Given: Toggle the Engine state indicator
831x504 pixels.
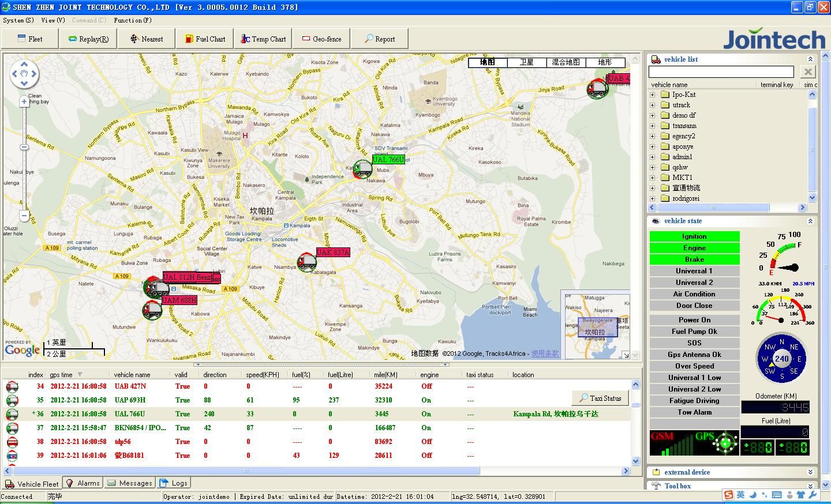Looking at the screenshot, I should [694, 248].
